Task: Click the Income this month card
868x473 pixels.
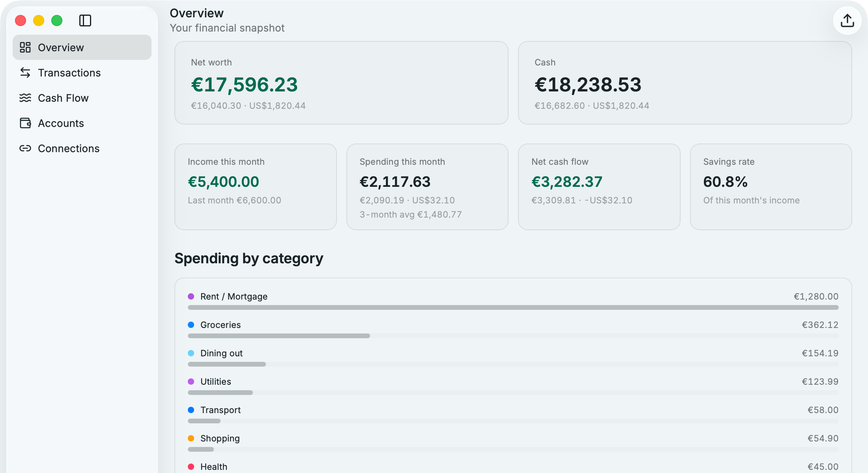Action: (256, 187)
